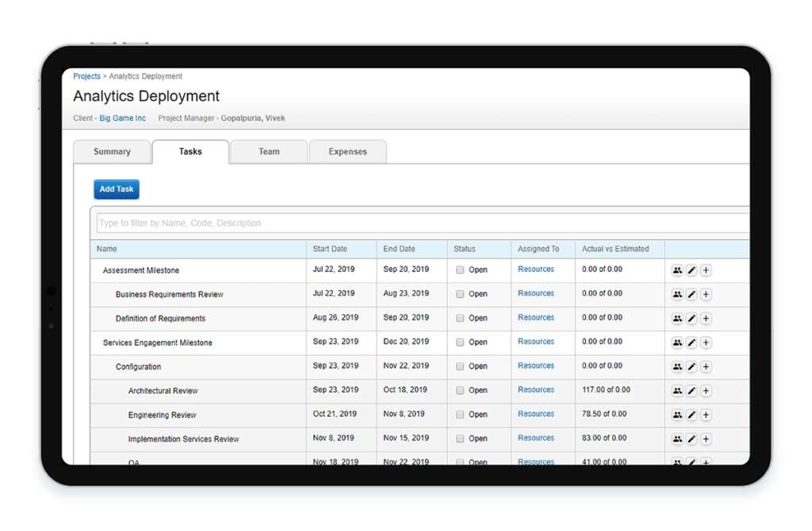
Task: Click plus icon in Definition of Requirements row
Action: coord(706,319)
